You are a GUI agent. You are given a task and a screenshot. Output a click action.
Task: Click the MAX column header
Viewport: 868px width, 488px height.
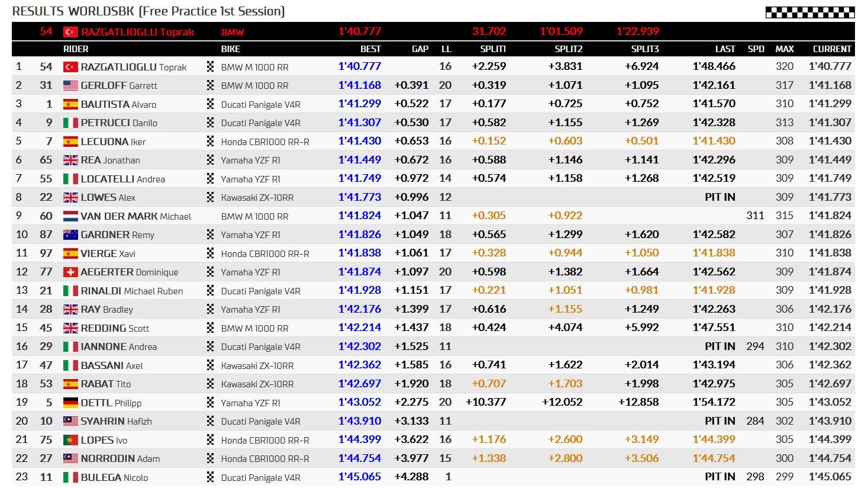point(785,49)
